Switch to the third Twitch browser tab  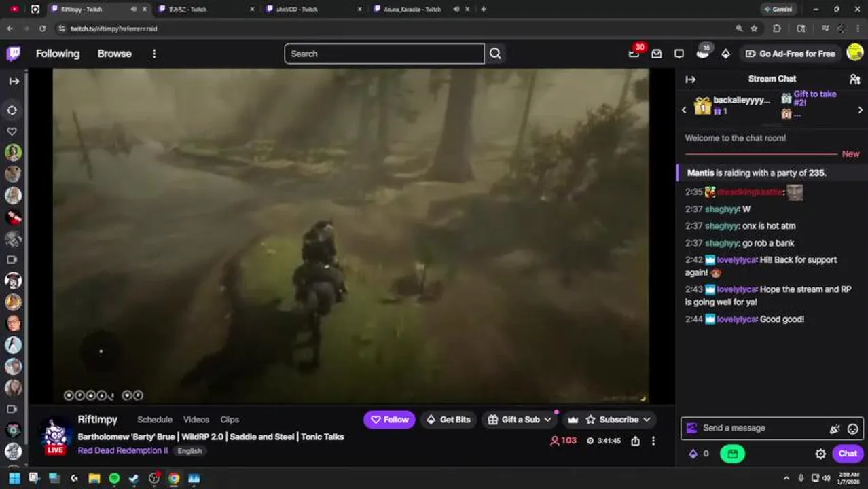tap(312, 10)
